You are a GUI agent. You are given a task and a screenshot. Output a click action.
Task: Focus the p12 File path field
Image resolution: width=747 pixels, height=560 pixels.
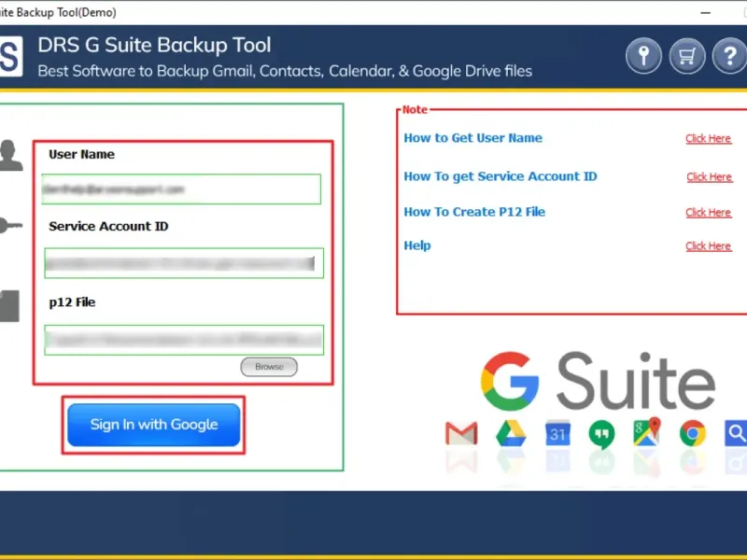[184, 340]
